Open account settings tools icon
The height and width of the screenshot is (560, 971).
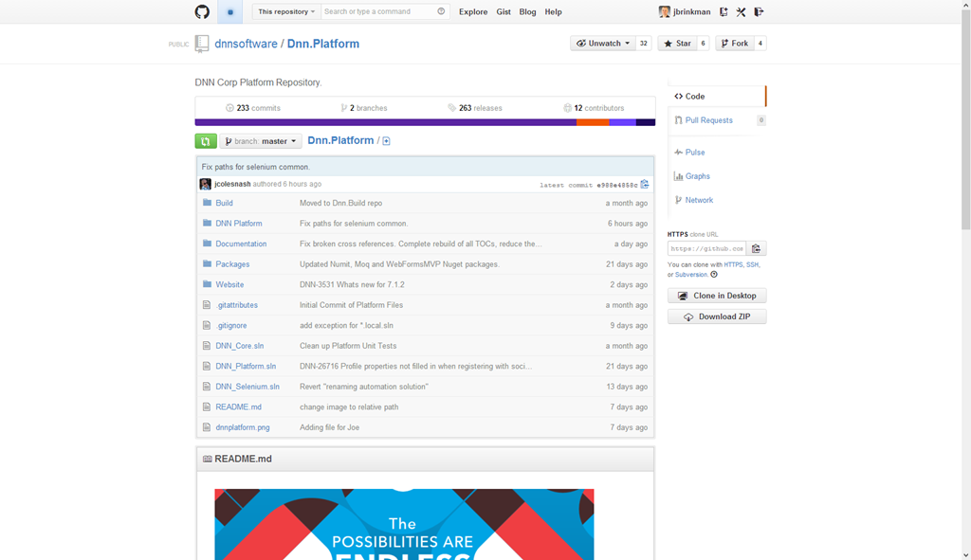click(x=741, y=11)
